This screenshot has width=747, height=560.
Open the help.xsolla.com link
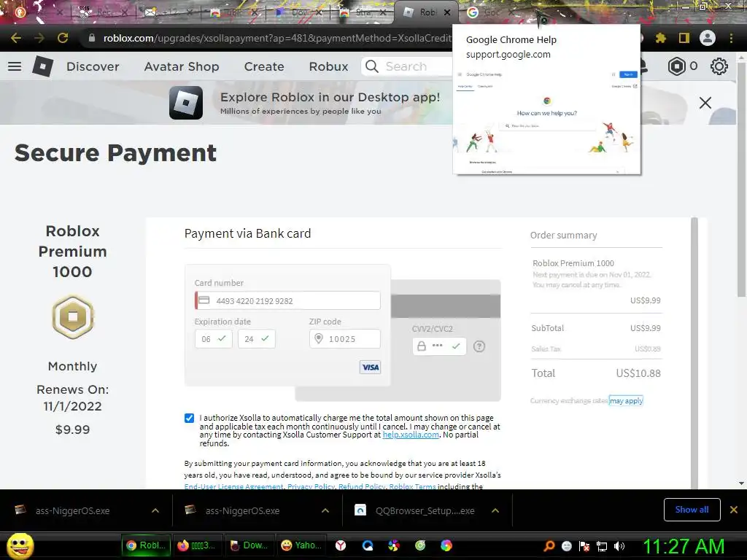coord(411,435)
